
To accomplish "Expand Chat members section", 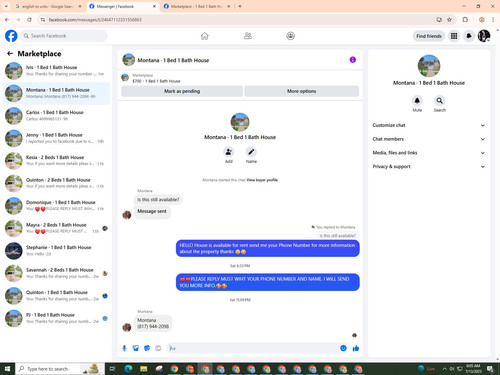I will pyautogui.click(x=428, y=139).
